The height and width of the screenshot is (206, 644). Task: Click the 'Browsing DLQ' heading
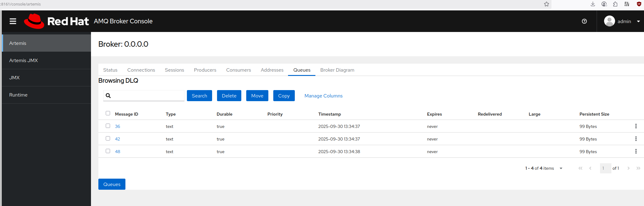(118, 81)
